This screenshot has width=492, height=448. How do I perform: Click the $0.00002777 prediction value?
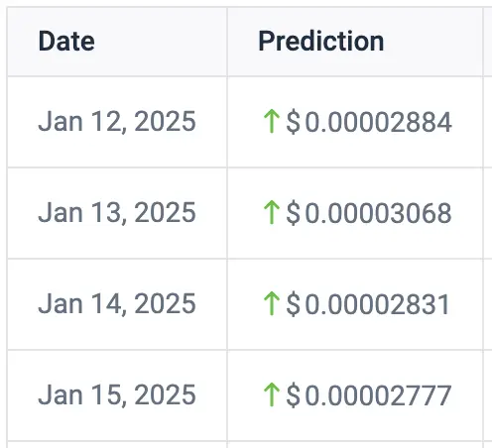369,395
